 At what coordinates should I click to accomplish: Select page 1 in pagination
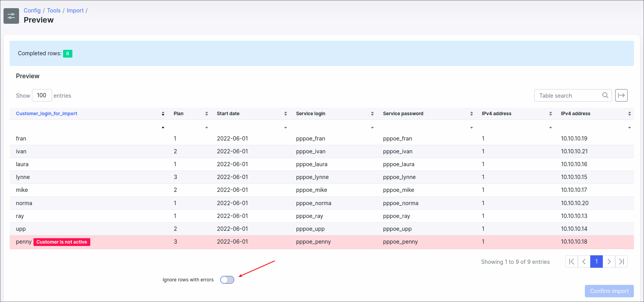pyautogui.click(x=597, y=262)
